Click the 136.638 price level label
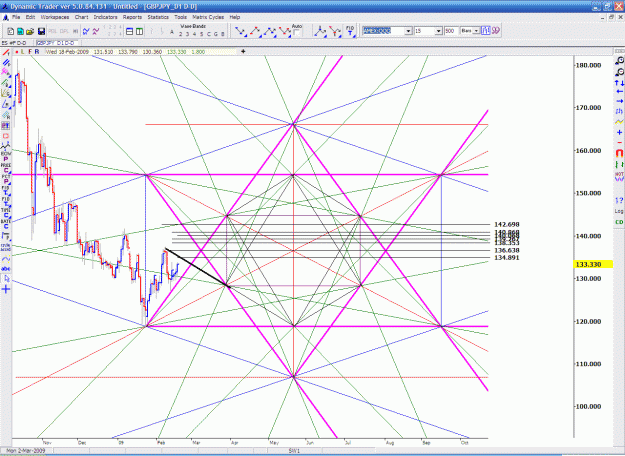625x456 pixels. click(x=507, y=251)
